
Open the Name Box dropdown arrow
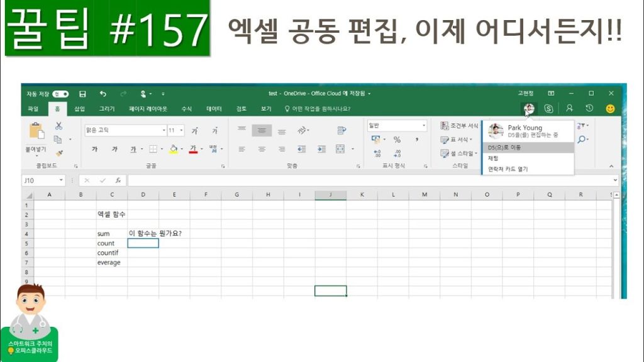pyautogui.click(x=61, y=180)
